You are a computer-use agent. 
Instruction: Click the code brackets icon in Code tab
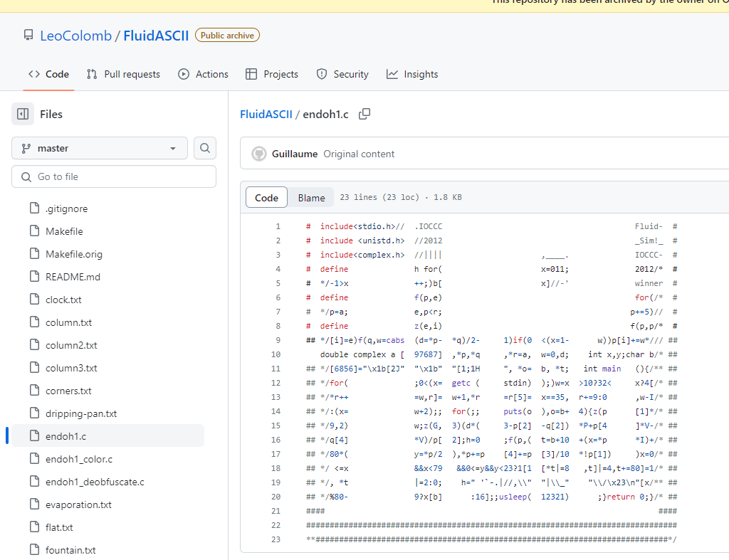(x=34, y=74)
